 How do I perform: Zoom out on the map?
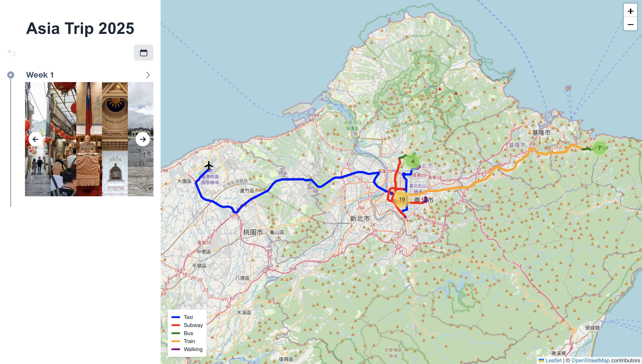click(630, 25)
